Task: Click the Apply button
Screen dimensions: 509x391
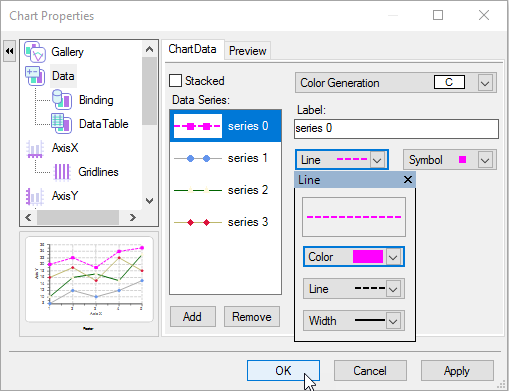Action: [457, 371]
